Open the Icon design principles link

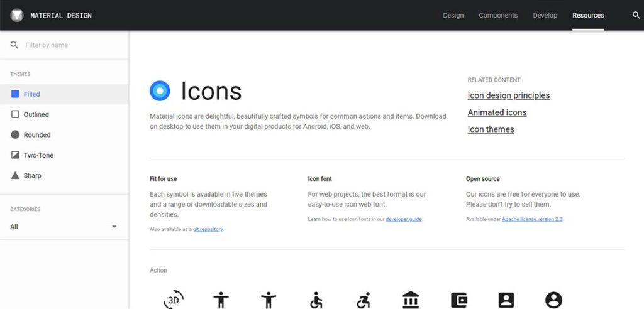(508, 95)
